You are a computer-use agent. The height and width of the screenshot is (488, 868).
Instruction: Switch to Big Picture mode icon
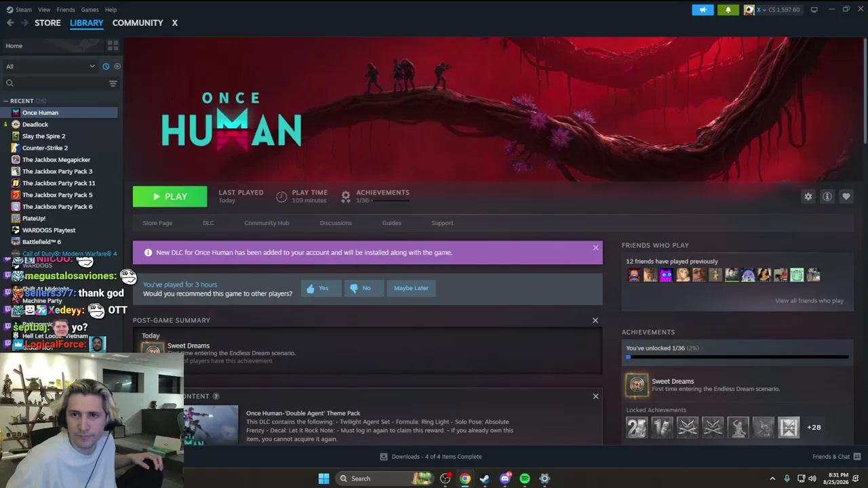coord(814,9)
